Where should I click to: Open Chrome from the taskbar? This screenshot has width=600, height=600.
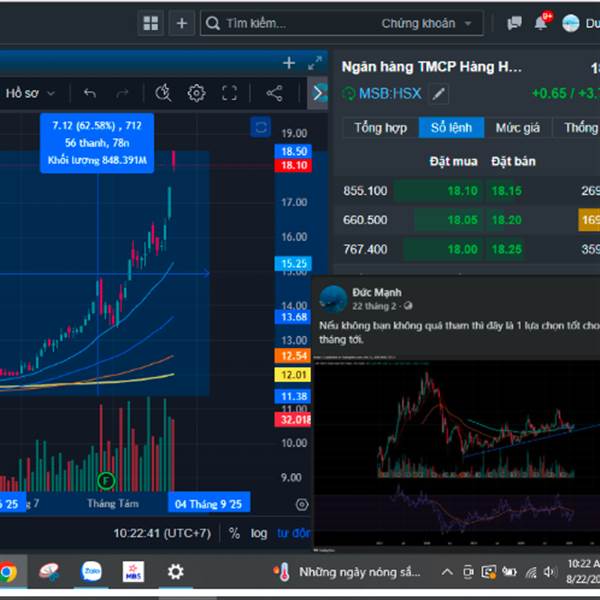click(8, 572)
